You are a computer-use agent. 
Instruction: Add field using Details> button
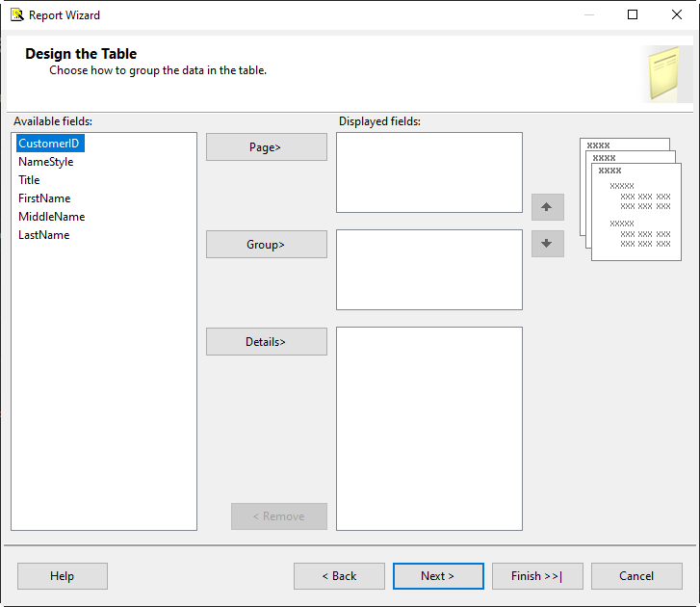point(266,342)
